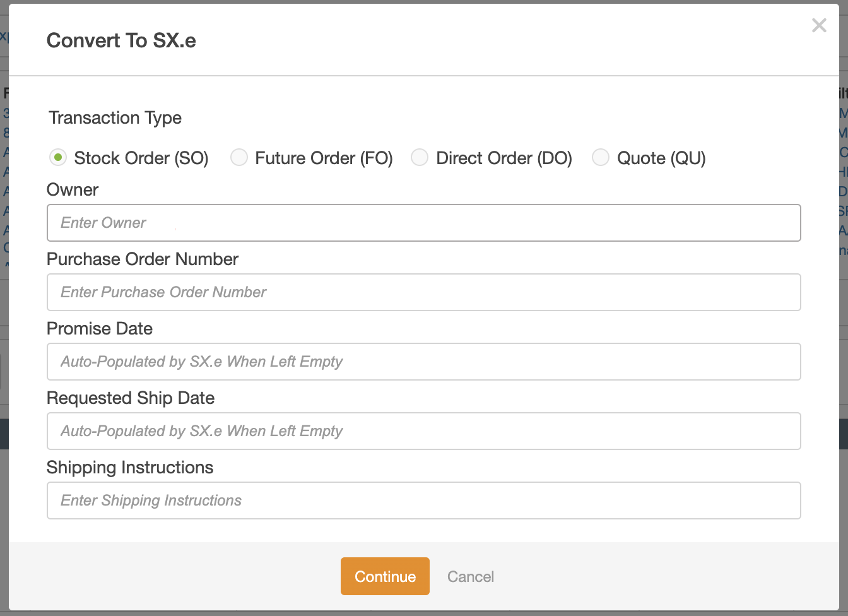This screenshot has height=616, width=848.
Task: Switch transaction type to Quote (QU)
Action: coord(601,157)
